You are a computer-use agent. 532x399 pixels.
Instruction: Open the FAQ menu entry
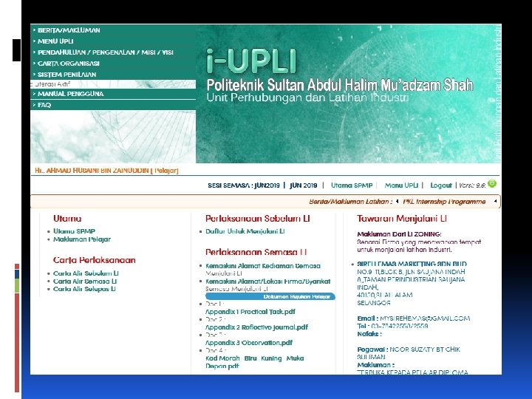coord(44,105)
